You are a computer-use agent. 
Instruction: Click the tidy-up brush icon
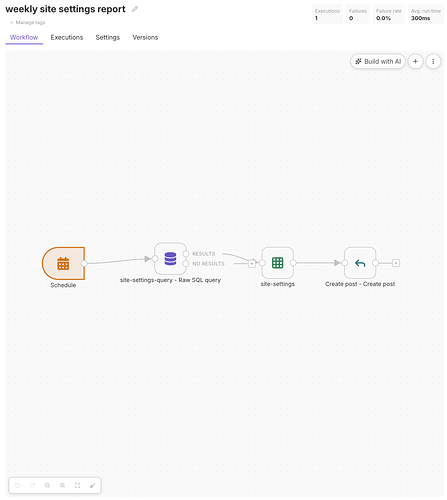(92, 485)
